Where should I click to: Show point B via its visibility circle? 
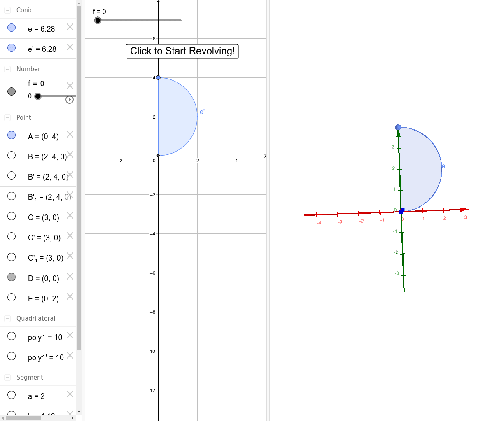tap(11, 155)
